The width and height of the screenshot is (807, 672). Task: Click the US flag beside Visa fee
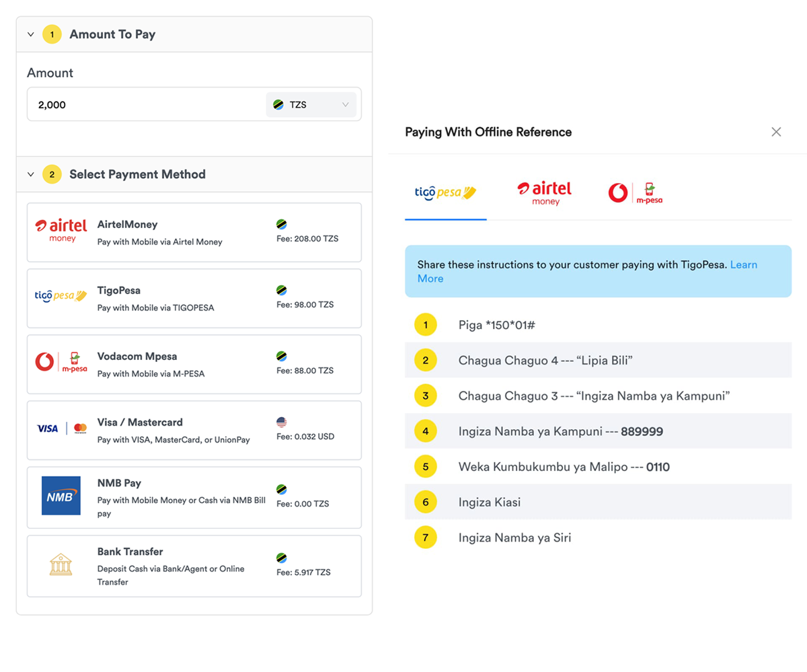click(x=282, y=422)
